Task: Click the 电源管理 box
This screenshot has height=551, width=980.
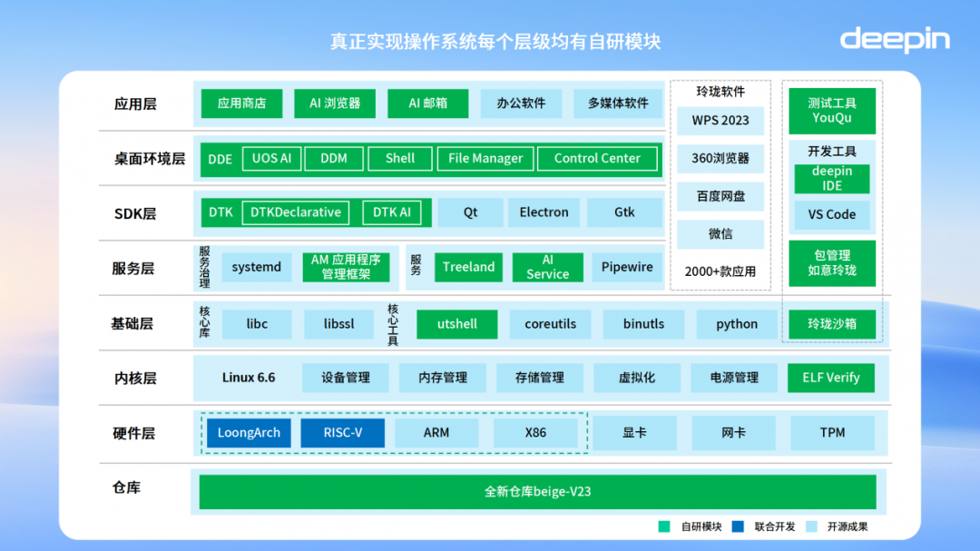Action: pyautogui.click(x=734, y=378)
